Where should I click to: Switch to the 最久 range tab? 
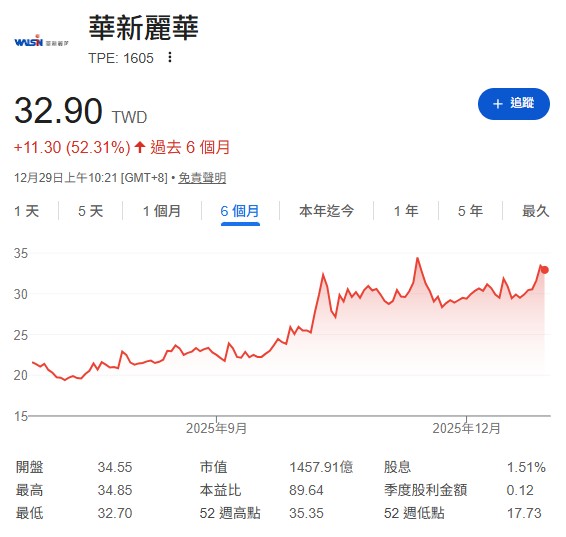[536, 211]
